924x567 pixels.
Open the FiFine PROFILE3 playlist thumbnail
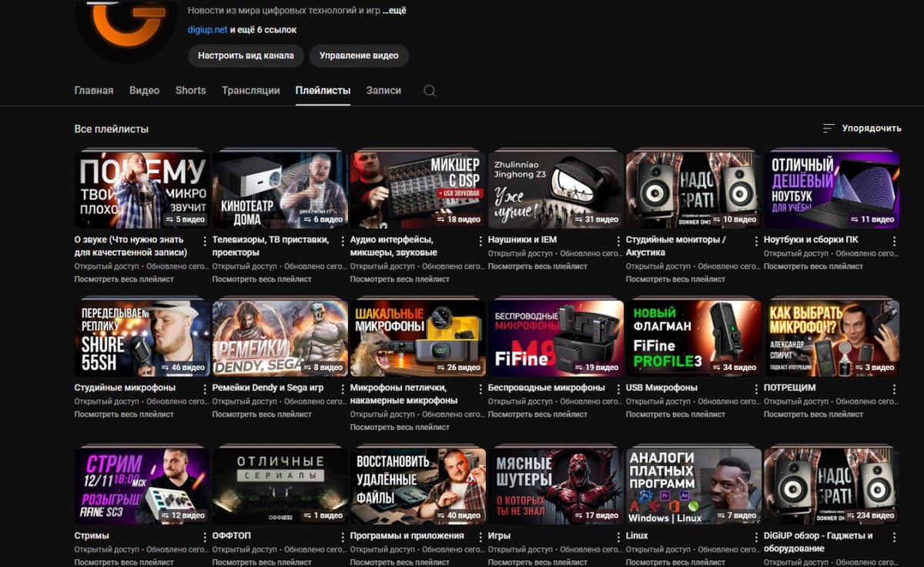pos(693,338)
